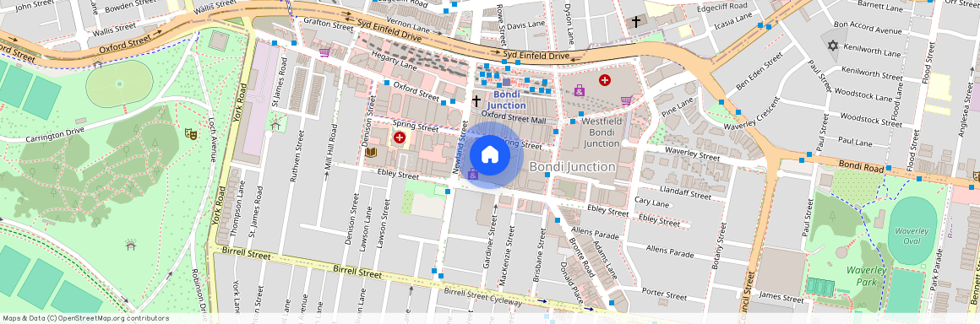The width and height of the screenshot is (980, 324).
Task: Click the grey Bondi Junction suburb label
Action: point(573,167)
